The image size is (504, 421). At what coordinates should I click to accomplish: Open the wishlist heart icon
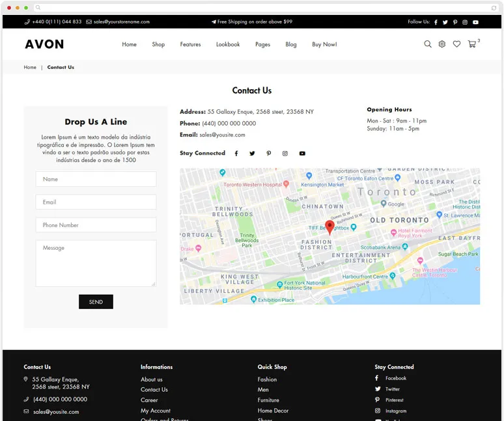pos(456,44)
